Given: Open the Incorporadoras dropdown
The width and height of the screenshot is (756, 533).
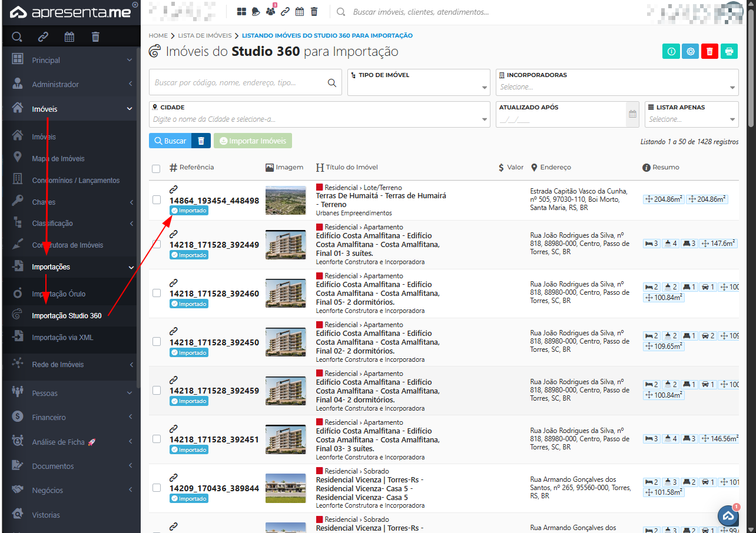Looking at the screenshot, I should point(616,87).
